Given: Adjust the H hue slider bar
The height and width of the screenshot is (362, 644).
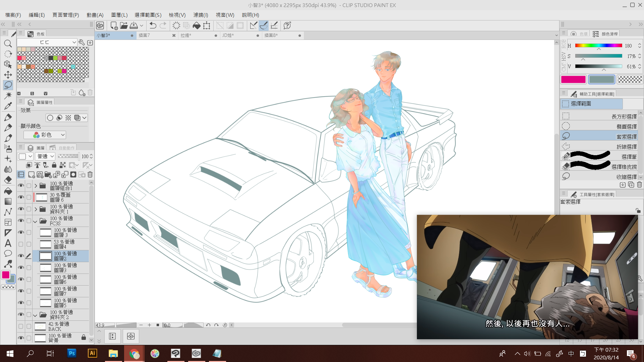Looking at the screenshot, I should [598, 46].
